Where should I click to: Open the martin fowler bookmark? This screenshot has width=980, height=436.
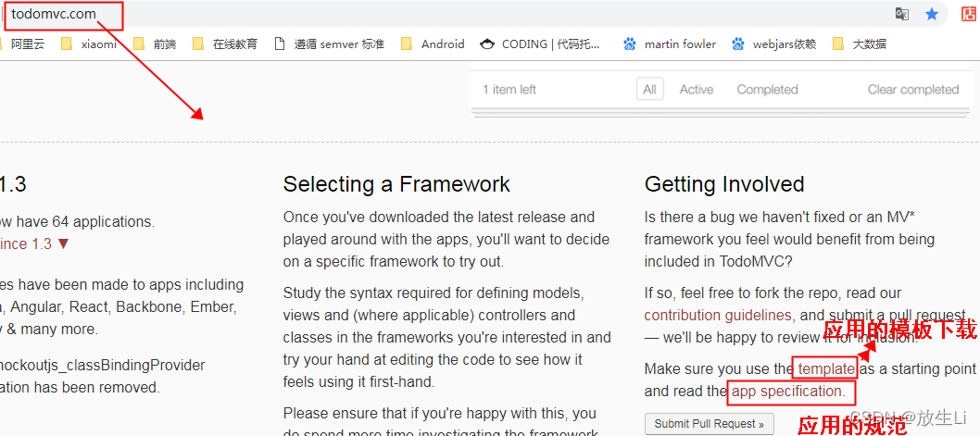click(x=670, y=44)
